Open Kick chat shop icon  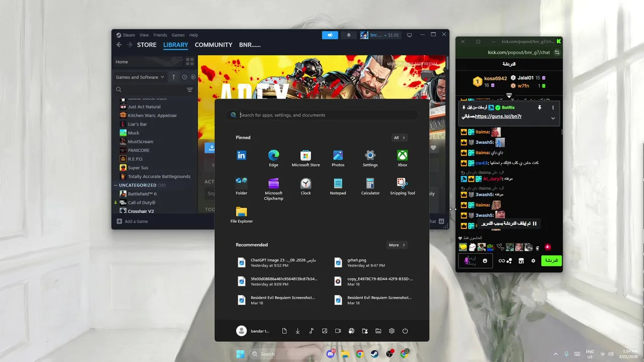pyautogui.click(x=521, y=260)
